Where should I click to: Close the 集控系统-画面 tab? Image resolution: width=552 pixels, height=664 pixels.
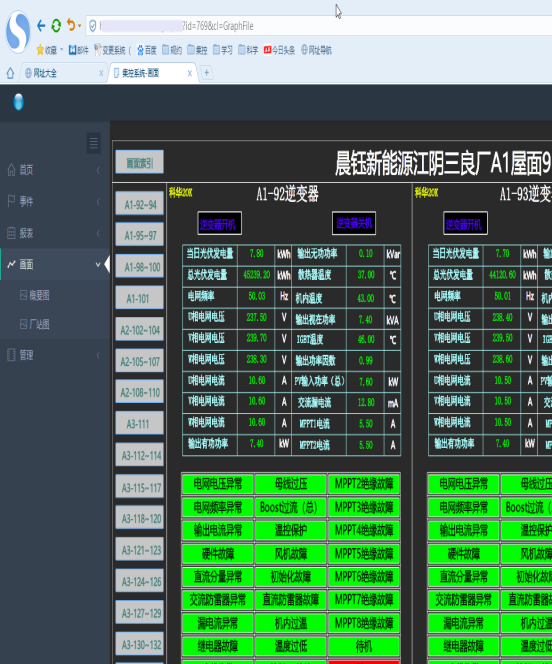tap(190, 73)
